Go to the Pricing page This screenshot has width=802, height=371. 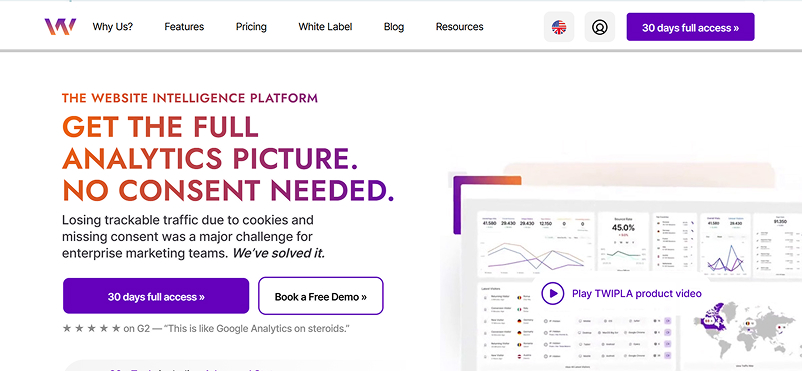(x=251, y=27)
